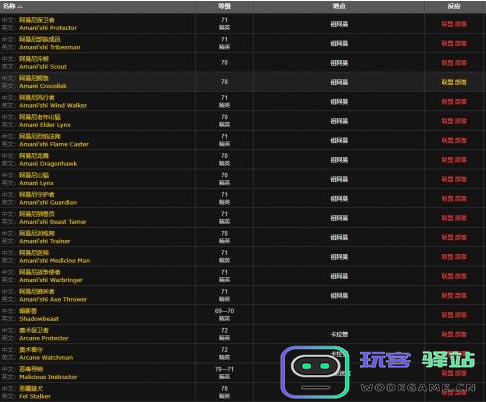Click the location in the Arcane Protector row
This screenshot has height=402, width=486.
[339, 334]
